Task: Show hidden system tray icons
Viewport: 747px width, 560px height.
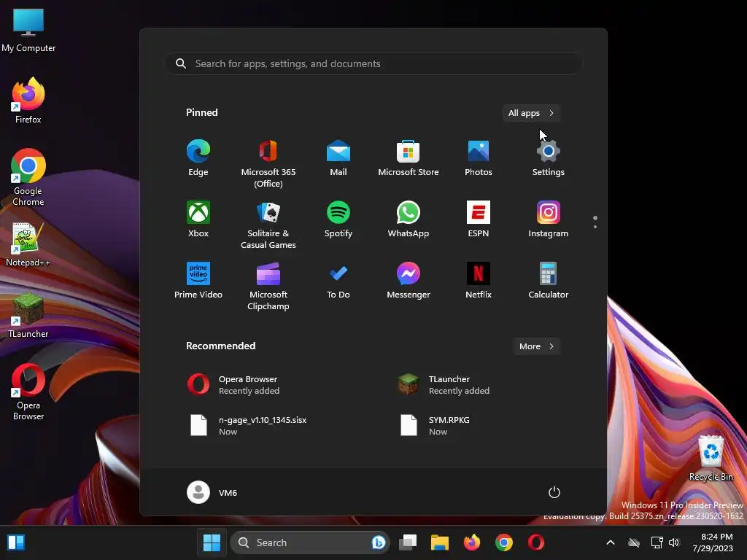Action: point(611,542)
